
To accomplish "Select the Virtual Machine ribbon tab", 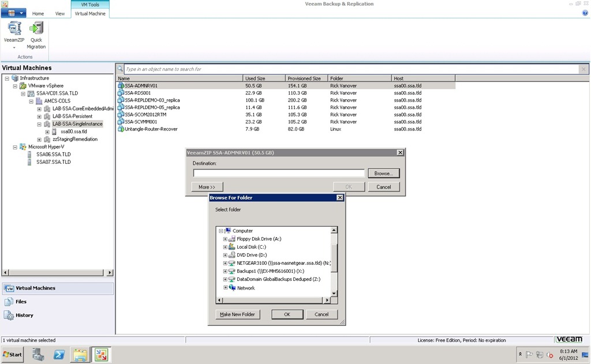I will [x=90, y=14].
